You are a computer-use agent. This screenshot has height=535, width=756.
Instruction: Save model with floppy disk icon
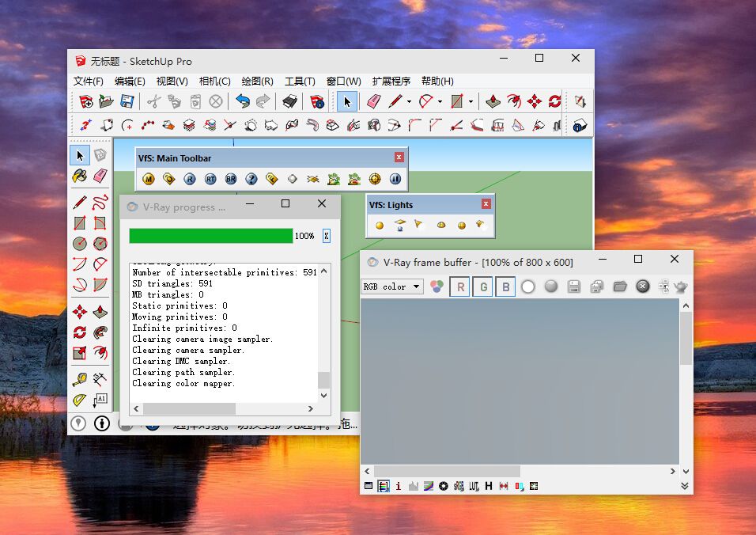[x=127, y=101]
